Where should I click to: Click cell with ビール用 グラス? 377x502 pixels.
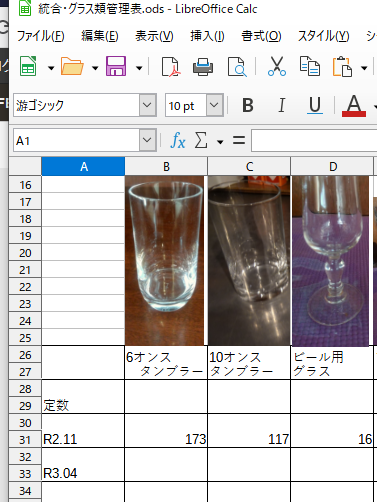coord(332,363)
